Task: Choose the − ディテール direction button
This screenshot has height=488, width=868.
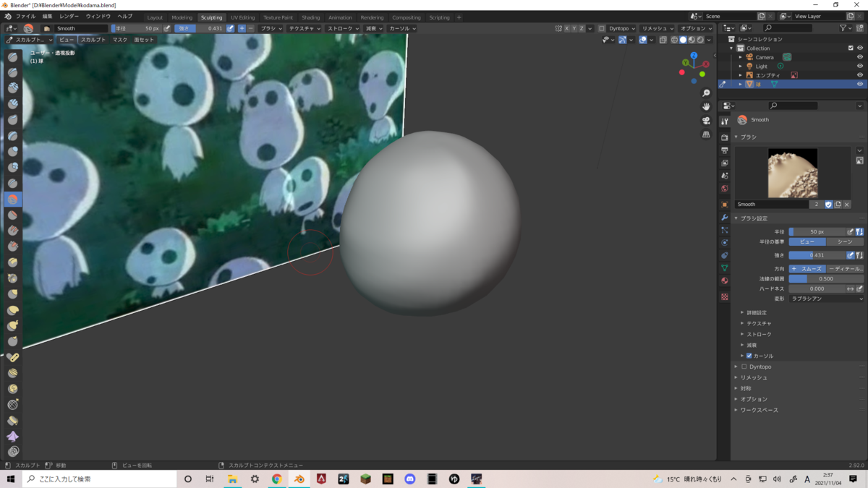Action: click(x=845, y=269)
